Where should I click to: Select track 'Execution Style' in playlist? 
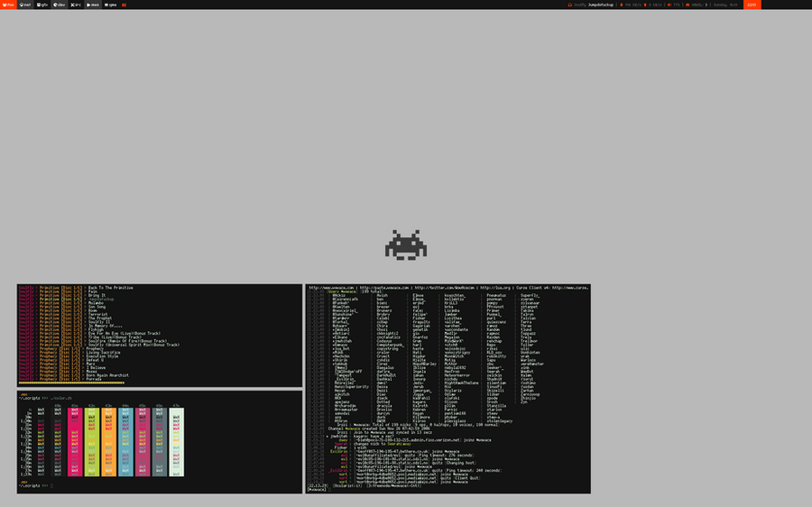102,356
